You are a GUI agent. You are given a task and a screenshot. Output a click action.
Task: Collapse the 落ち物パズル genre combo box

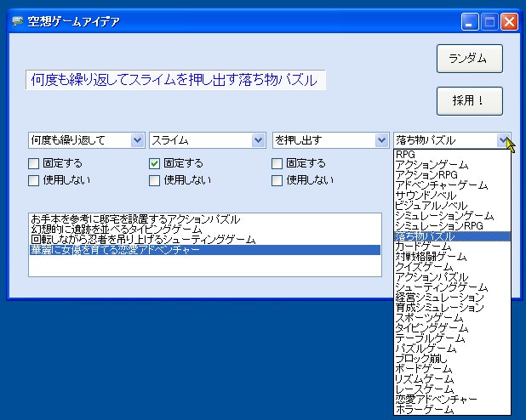pos(503,140)
